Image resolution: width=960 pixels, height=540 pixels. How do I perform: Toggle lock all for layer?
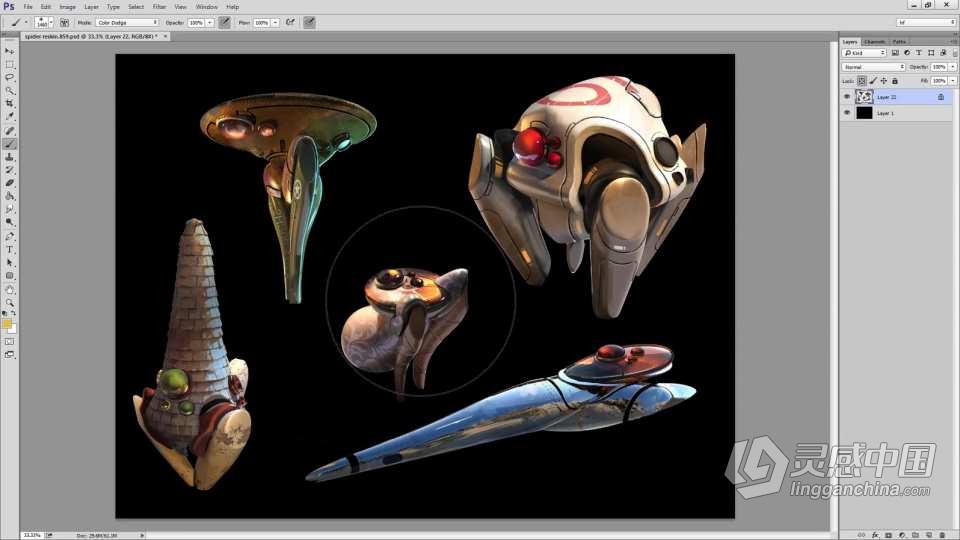click(x=894, y=81)
